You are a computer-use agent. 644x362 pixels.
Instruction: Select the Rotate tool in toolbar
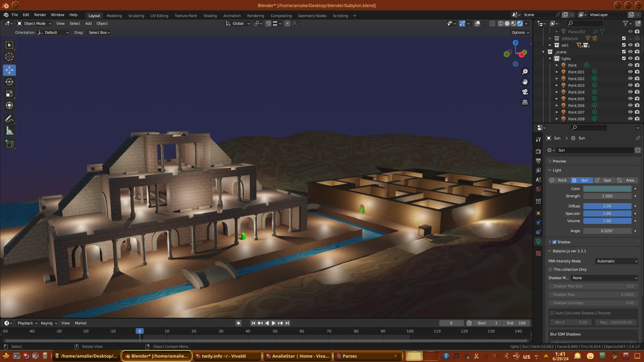pos(9,82)
